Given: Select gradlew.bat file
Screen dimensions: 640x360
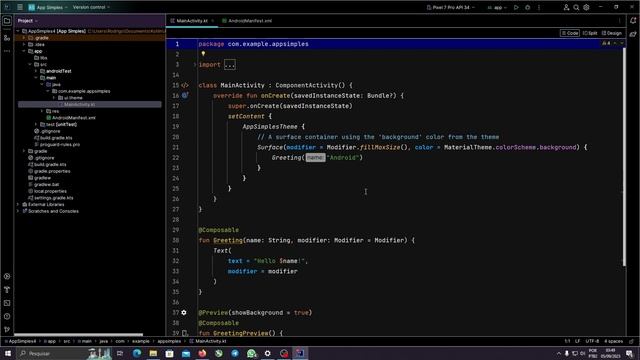Looking at the screenshot, I should pyautogui.click(x=44, y=184).
